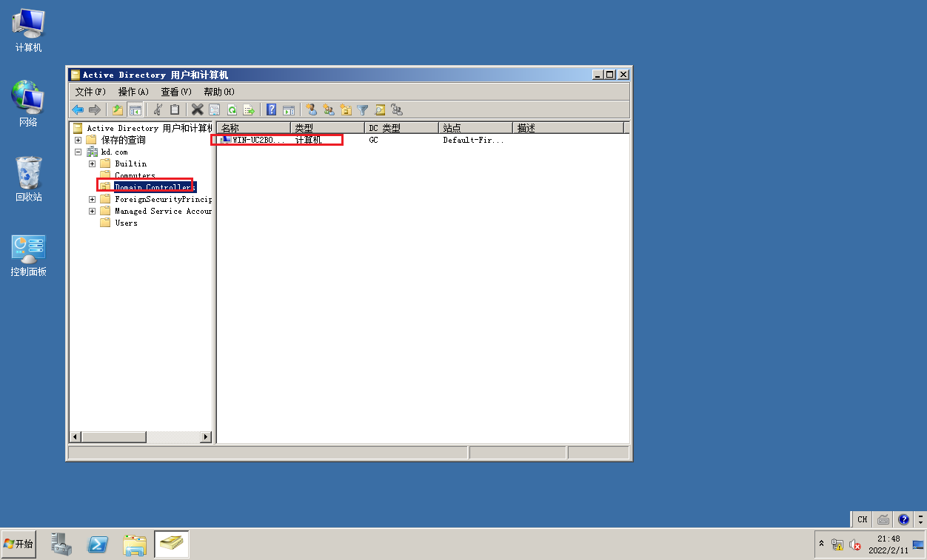The image size is (927, 560).
Task: Select the root Active Directory 用户和计算机 node
Action: [149, 128]
